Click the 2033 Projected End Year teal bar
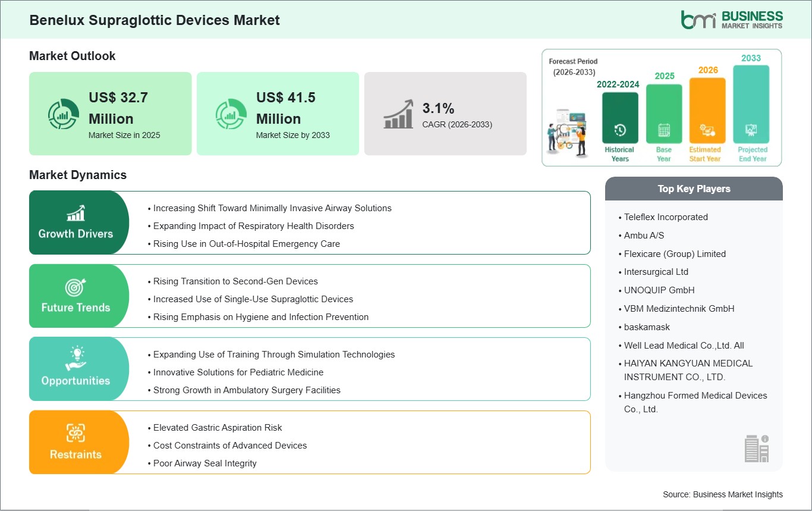This screenshot has width=812, height=511. coord(751,105)
